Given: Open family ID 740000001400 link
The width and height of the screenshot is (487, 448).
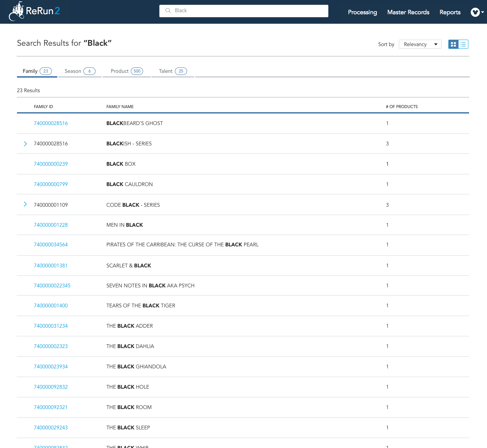Looking at the screenshot, I should point(51,306).
